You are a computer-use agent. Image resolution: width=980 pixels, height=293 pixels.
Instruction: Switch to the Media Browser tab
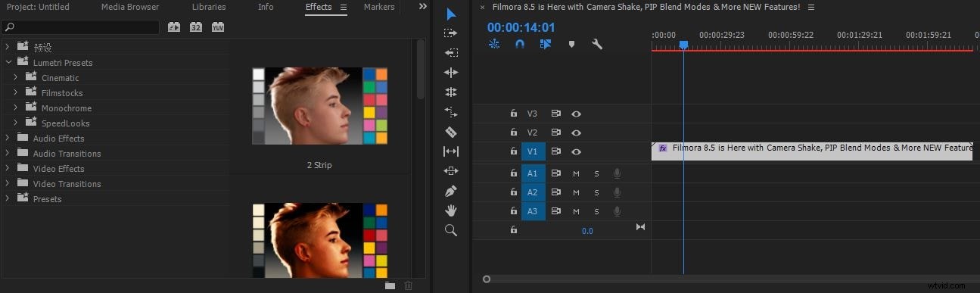[129, 7]
